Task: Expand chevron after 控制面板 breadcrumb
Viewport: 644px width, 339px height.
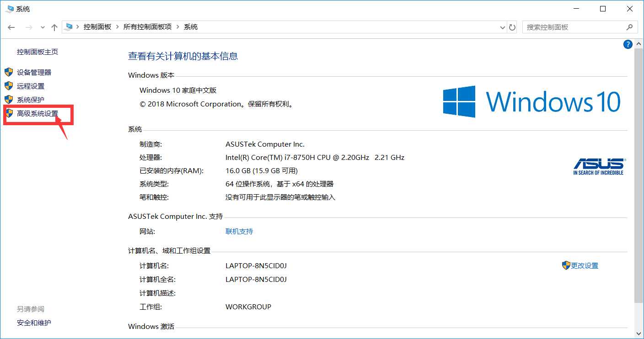Action: pos(118,27)
